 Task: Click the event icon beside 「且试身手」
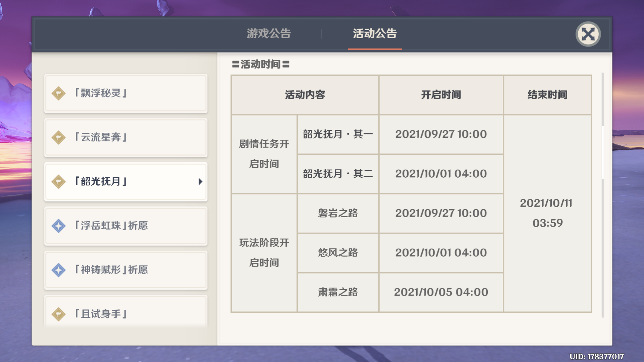pyautogui.click(x=59, y=314)
